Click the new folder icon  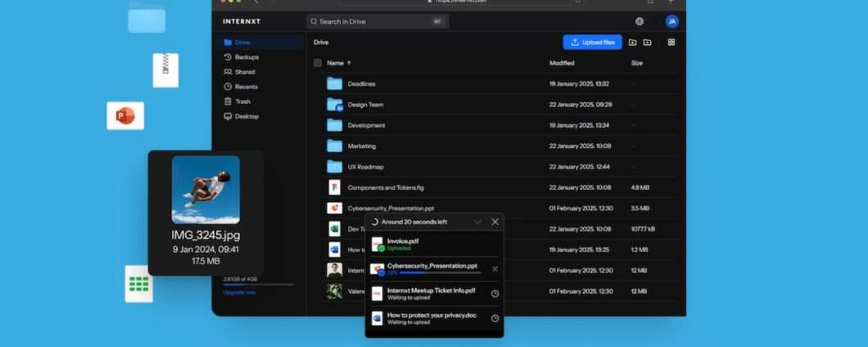point(647,42)
